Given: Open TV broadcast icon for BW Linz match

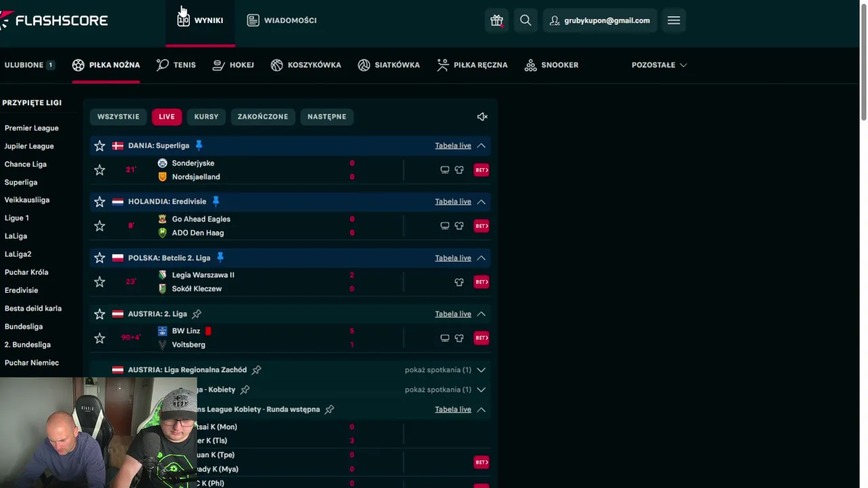Looking at the screenshot, I should (445, 338).
